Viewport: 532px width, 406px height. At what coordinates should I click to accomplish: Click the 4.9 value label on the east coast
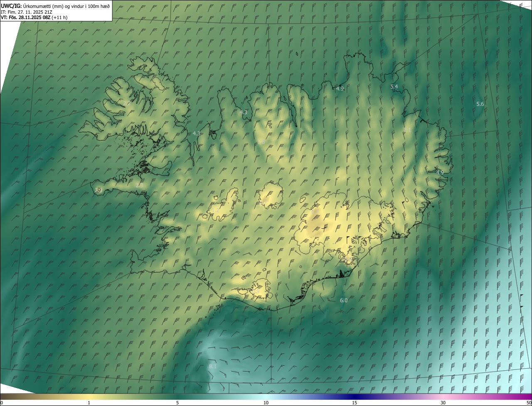click(x=440, y=172)
